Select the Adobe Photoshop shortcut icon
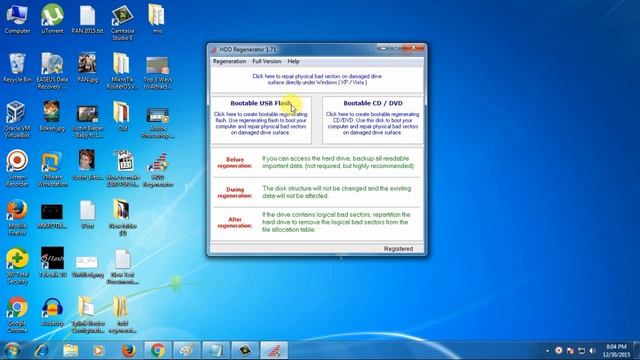This screenshot has height=360, width=640. (x=158, y=122)
